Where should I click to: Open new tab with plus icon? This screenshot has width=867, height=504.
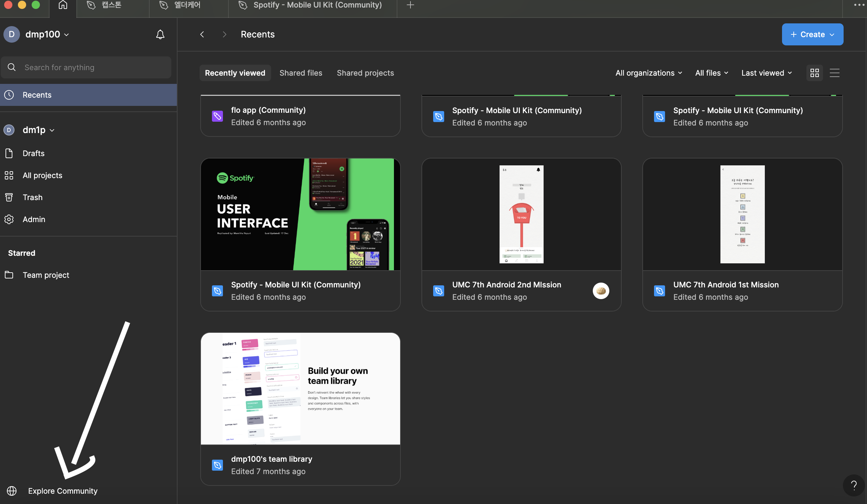pyautogui.click(x=410, y=5)
